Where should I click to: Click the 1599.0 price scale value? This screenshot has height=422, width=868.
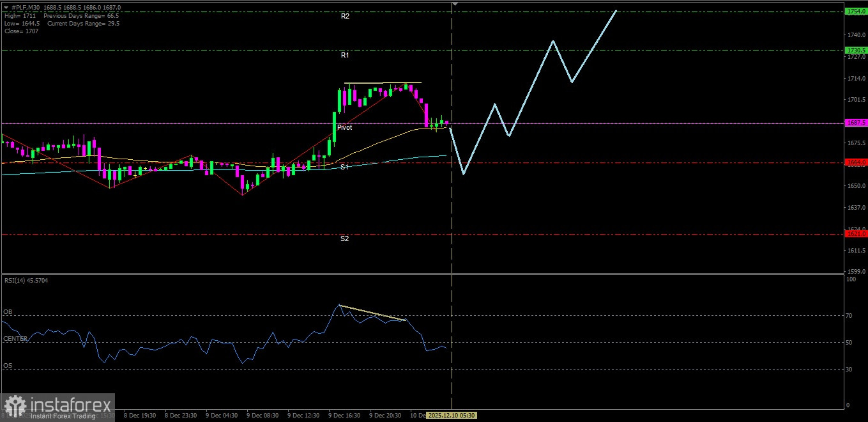[857, 271]
